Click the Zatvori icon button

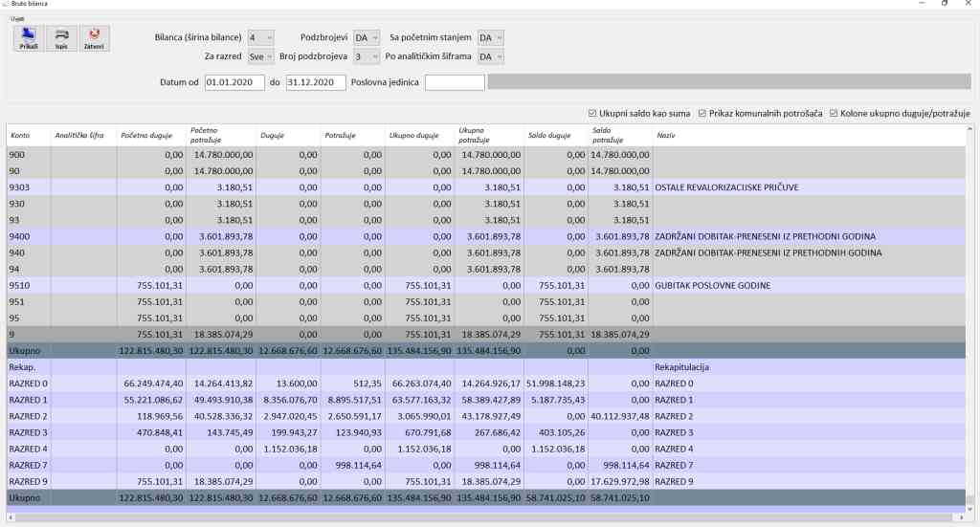(94, 37)
